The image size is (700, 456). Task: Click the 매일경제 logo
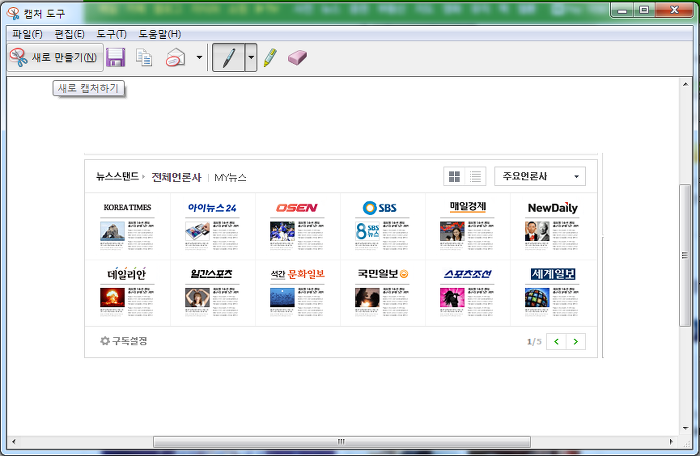tap(468, 207)
